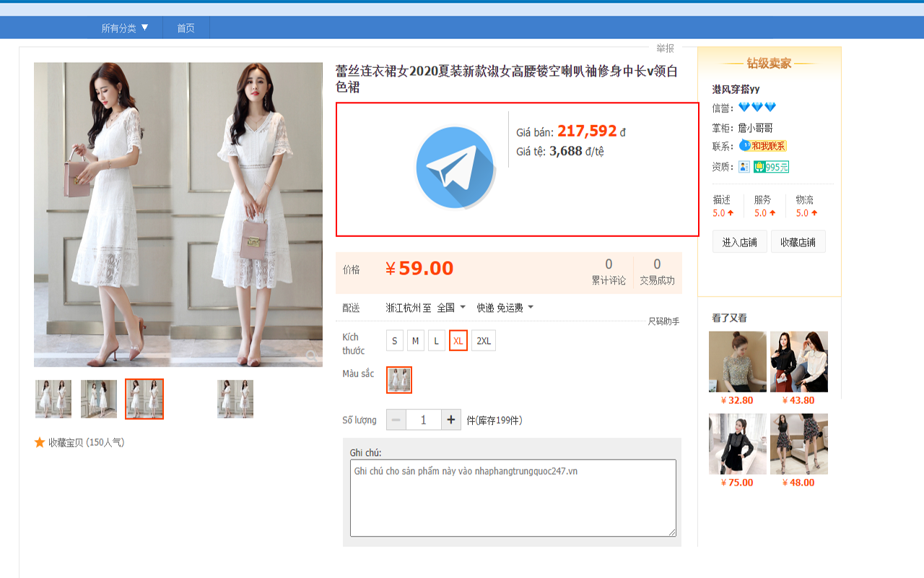Click the ¥59.00 price text
This screenshot has height=578, width=924.
[419, 269]
